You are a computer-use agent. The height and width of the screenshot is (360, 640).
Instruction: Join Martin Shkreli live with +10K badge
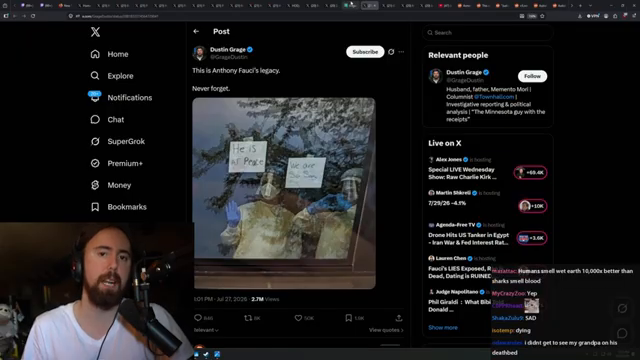[532, 206]
